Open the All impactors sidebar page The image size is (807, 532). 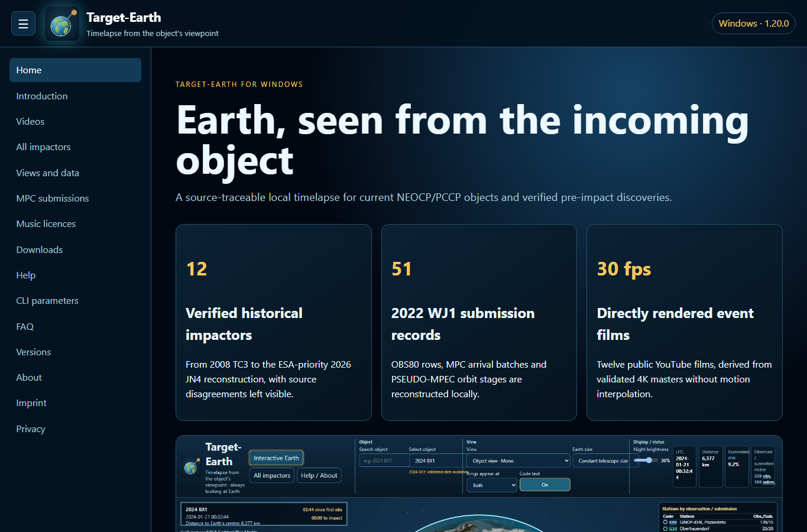[75, 147]
